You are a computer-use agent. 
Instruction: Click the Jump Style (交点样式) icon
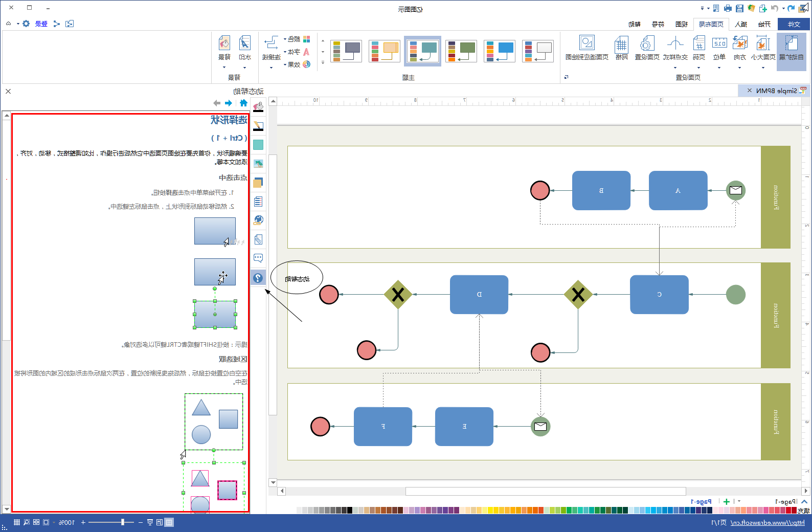675,43
